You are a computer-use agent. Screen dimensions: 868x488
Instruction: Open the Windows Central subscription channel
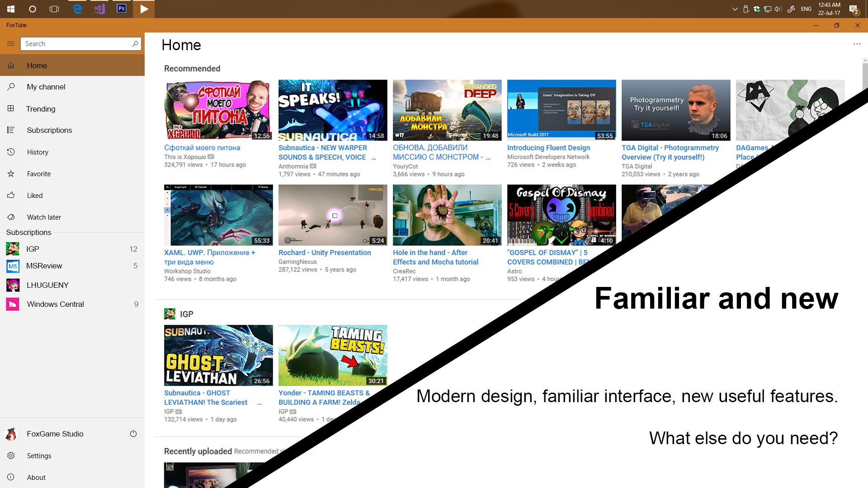tap(55, 304)
